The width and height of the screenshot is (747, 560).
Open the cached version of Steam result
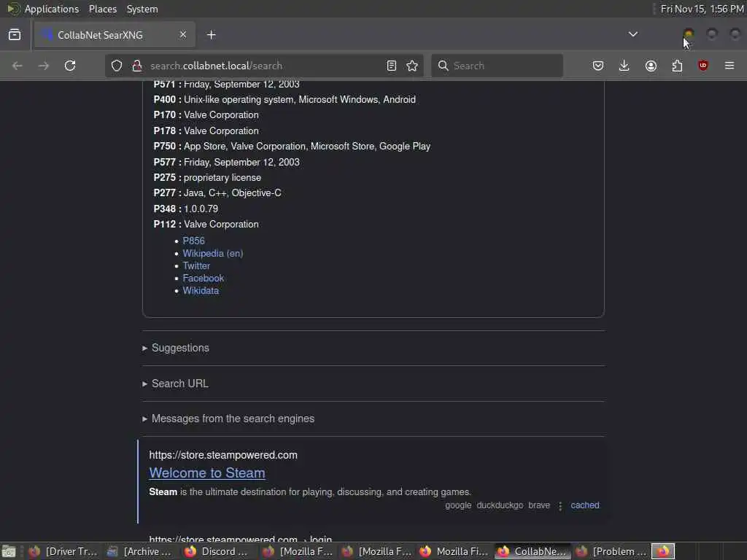point(585,505)
